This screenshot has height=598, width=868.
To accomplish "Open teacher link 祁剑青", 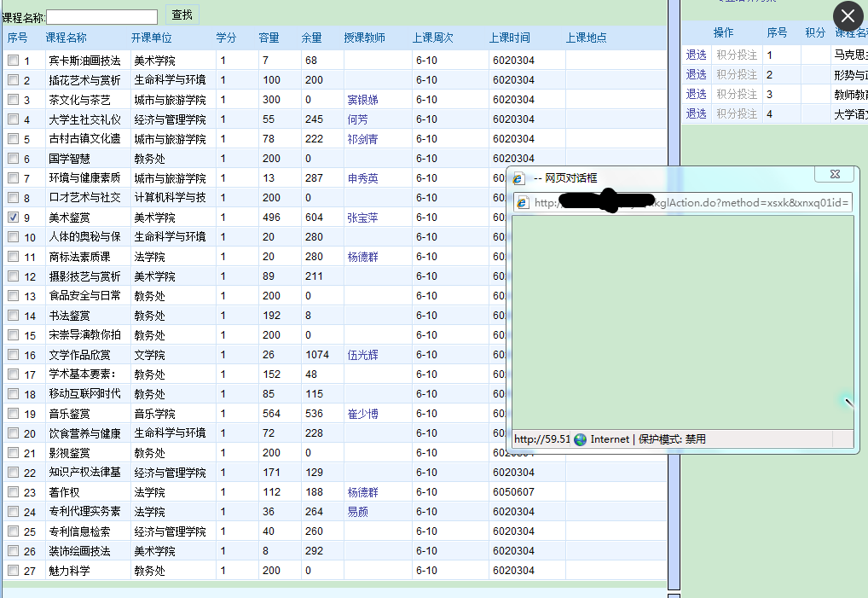I will 362,139.
